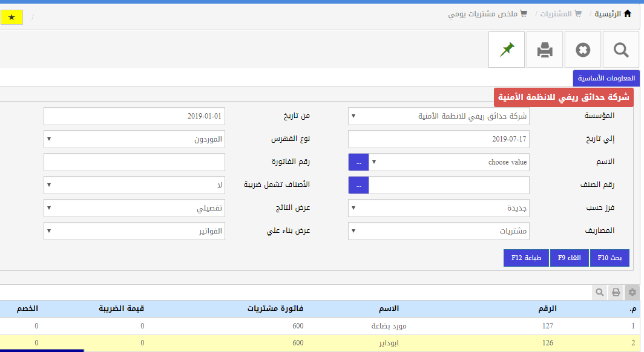Open grid settings gear icon
The width and height of the screenshot is (644, 352).
[632, 292]
